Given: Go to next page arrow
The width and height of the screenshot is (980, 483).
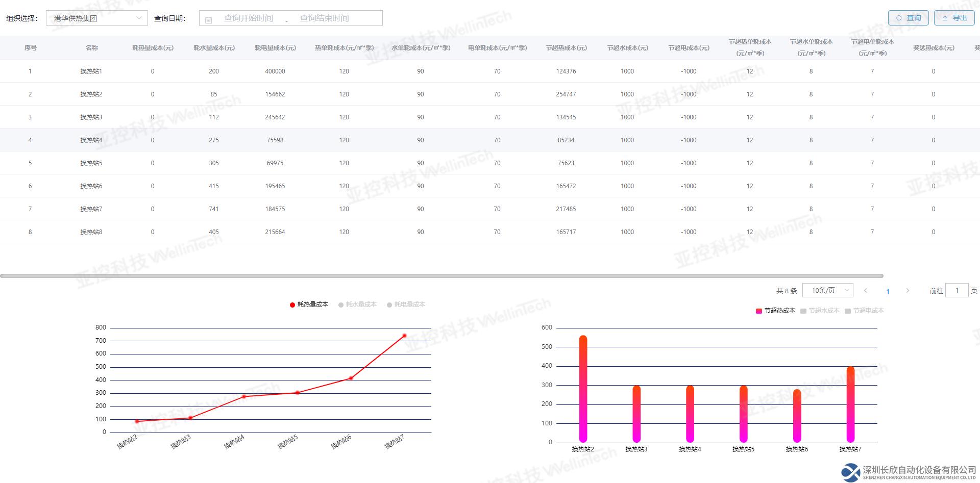Looking at the screenshot, I should click(x=908, y=291).
